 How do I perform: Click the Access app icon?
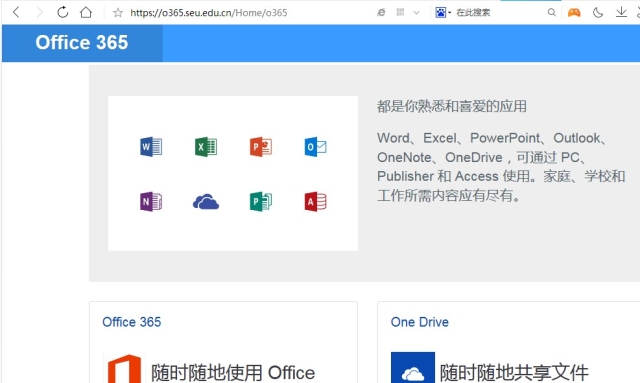316,201
